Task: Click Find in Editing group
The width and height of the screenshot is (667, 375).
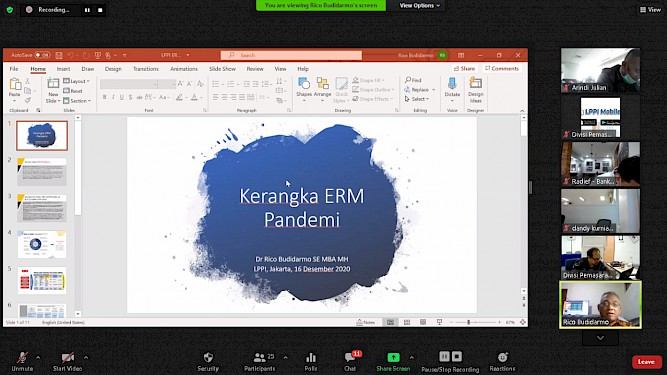Action: pyautogui.click(x=413, y=80)
